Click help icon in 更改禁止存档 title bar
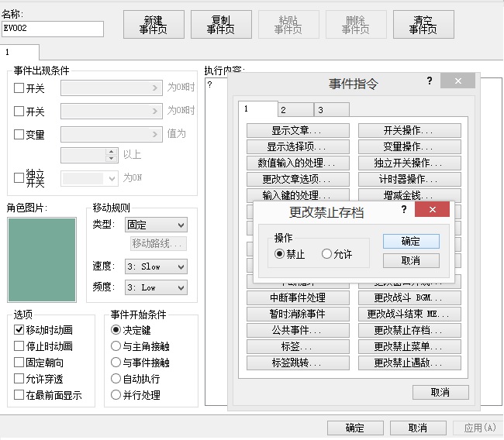The height and width of the screenshot is (440, 504). (x=404, y=209)
